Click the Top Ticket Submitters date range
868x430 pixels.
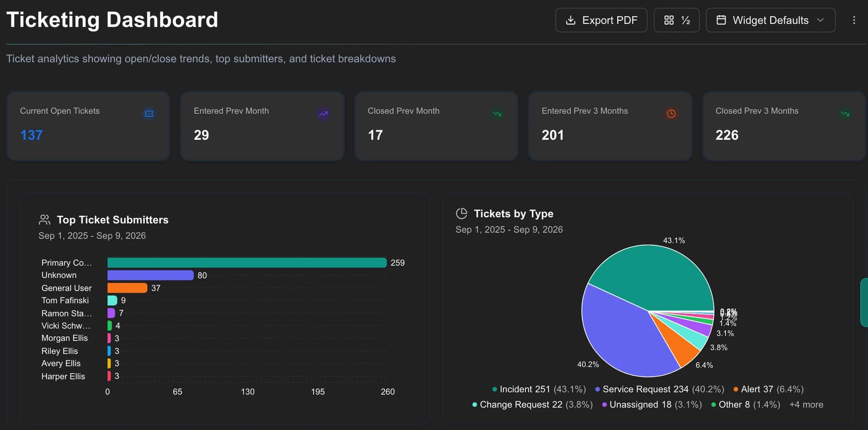coord(92,236)
